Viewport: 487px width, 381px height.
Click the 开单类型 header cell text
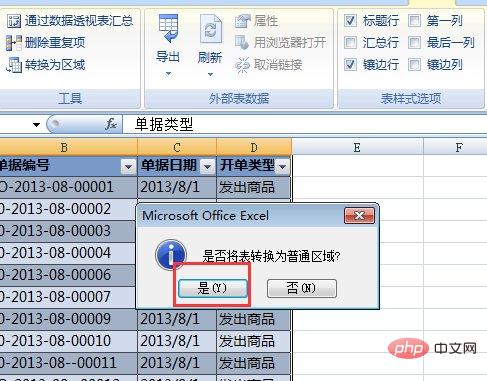[x=247, y=165]
